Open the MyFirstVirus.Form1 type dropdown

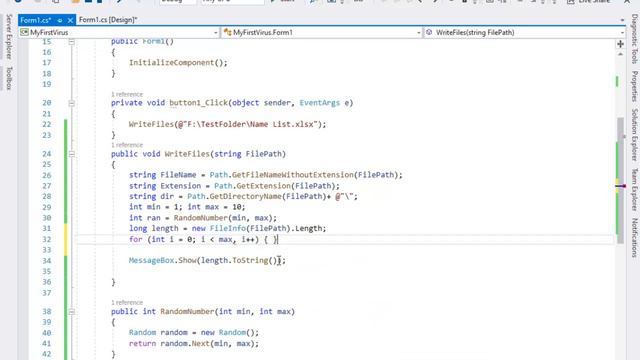pos(419,33)
